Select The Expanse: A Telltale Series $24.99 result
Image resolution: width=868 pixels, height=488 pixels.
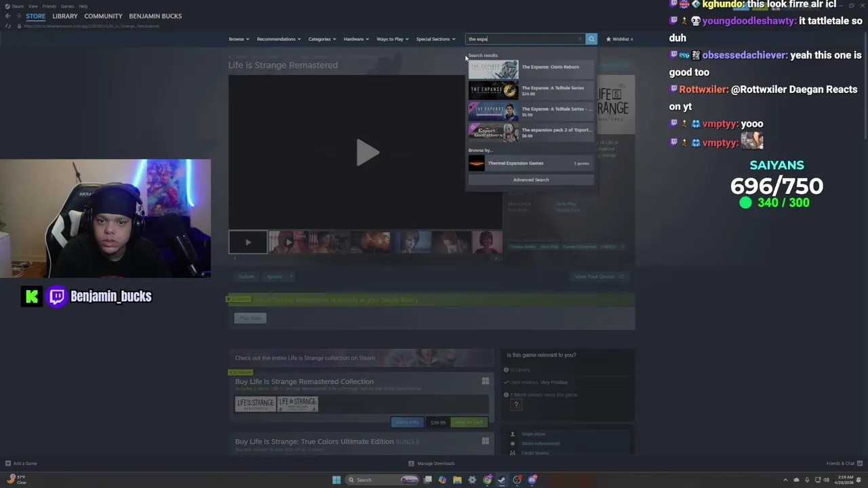[531, 90]
